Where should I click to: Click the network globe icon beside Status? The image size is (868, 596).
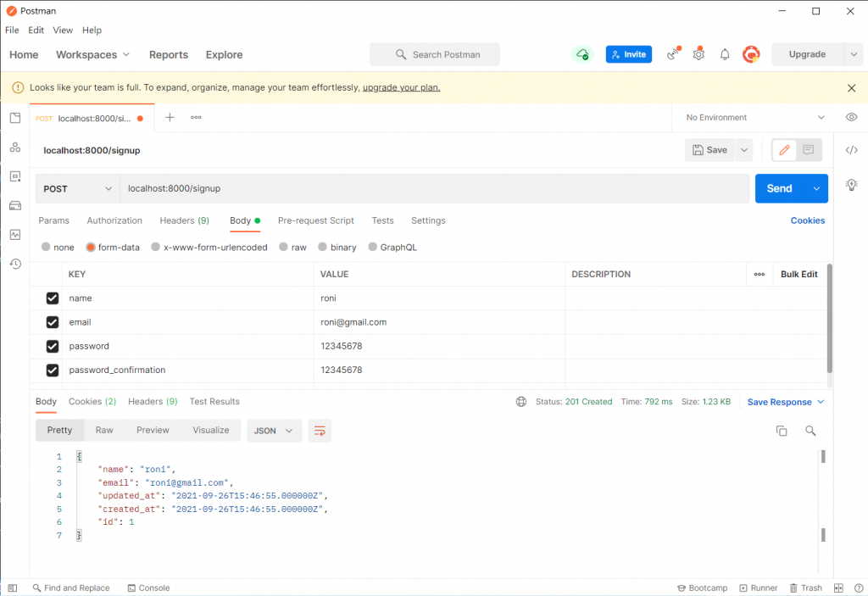(521, 402)
